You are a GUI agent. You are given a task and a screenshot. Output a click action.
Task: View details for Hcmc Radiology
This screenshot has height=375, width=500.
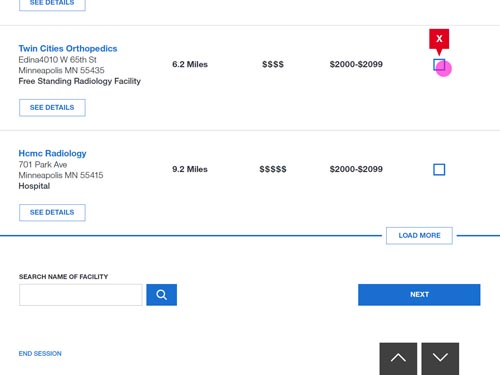(52, 212)
